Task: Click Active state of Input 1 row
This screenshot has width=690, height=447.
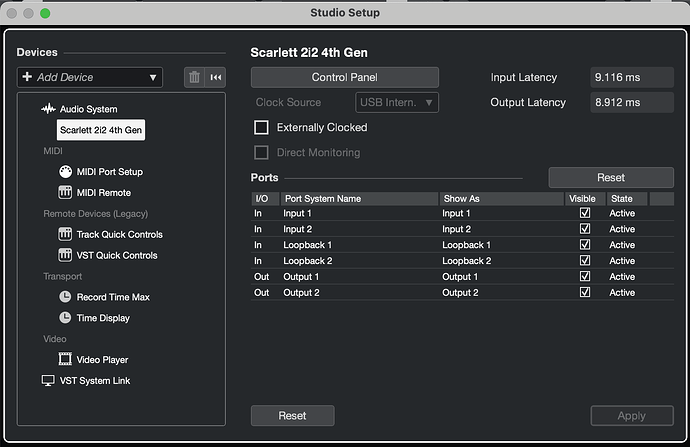Action: pyautogui.click(x=622, y=213)
